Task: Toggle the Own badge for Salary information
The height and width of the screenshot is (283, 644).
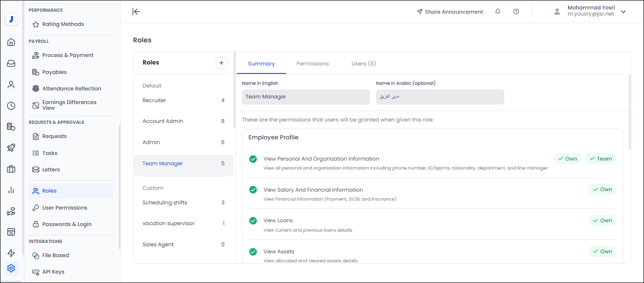Action: [602, 189]
